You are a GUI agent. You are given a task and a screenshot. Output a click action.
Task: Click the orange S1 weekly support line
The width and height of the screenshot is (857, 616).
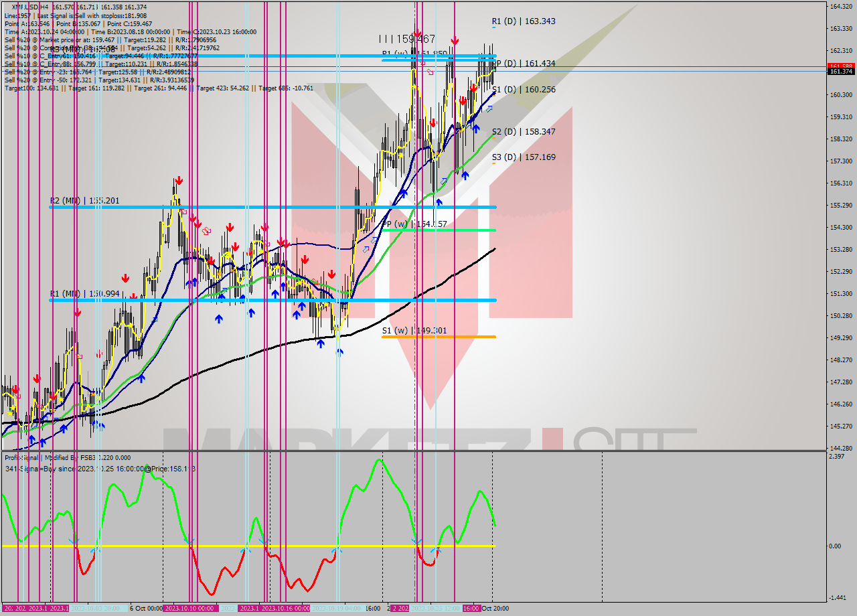(439, 337)
